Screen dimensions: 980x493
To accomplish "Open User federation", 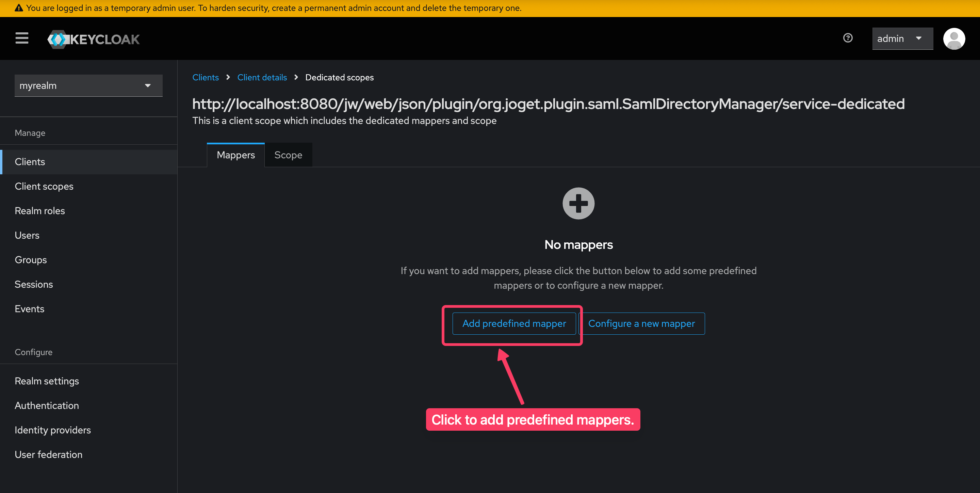I will [88, 455].
